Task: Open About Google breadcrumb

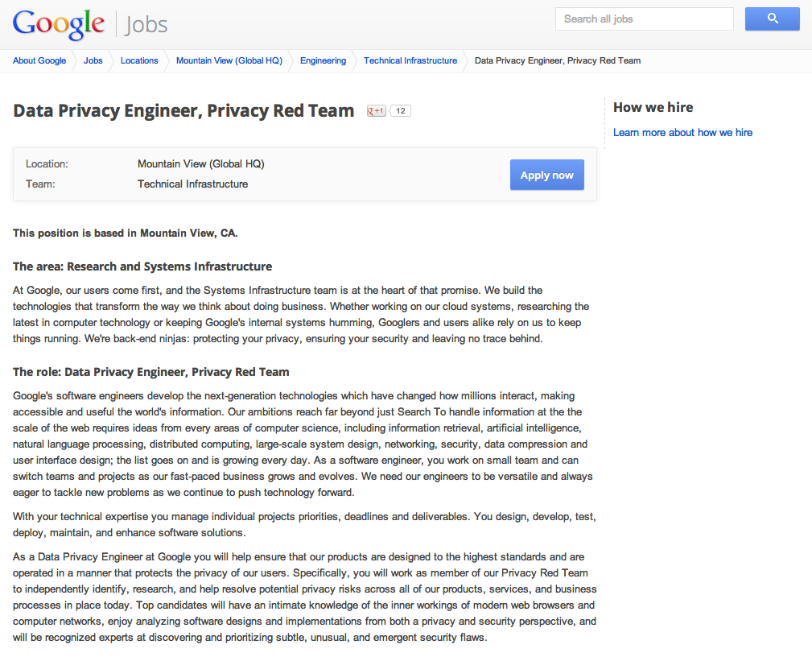Action: click(39, 60)
